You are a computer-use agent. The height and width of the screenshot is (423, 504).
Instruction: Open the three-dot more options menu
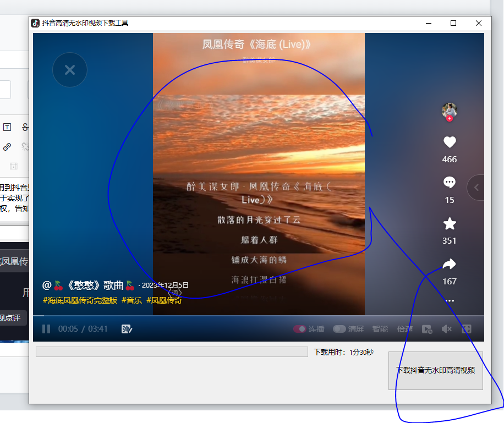(450, 301)
